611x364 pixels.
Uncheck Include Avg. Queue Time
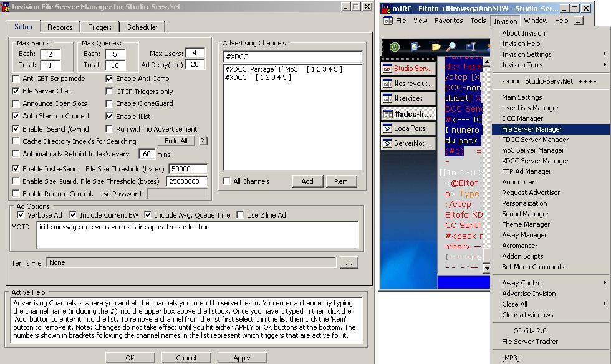(148, 215)
